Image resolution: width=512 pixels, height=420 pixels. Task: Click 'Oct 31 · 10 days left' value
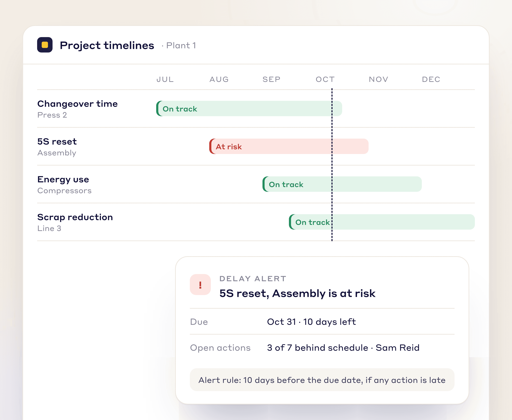click(312, 322)
